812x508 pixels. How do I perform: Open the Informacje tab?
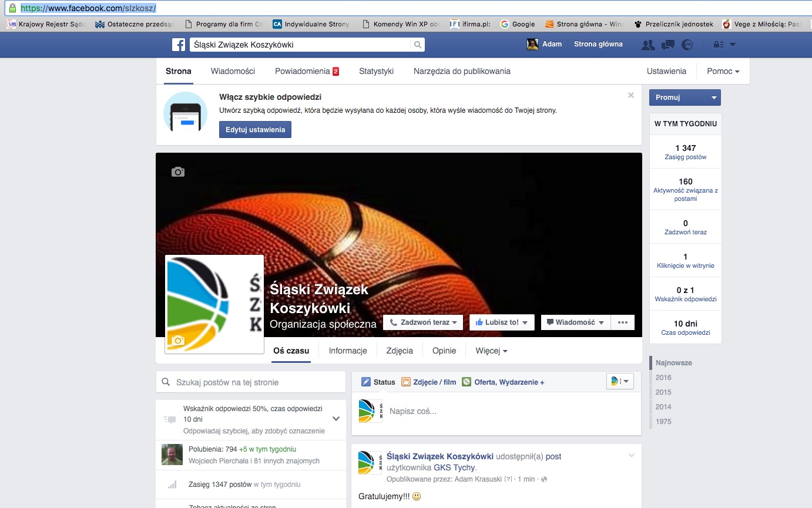tap(348, 351)
